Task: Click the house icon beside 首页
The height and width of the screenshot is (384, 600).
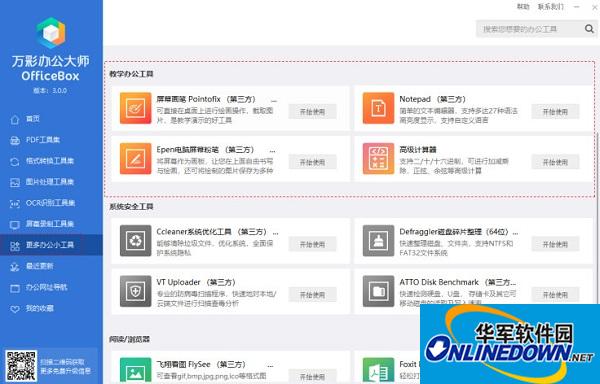Action: [15, 119]
